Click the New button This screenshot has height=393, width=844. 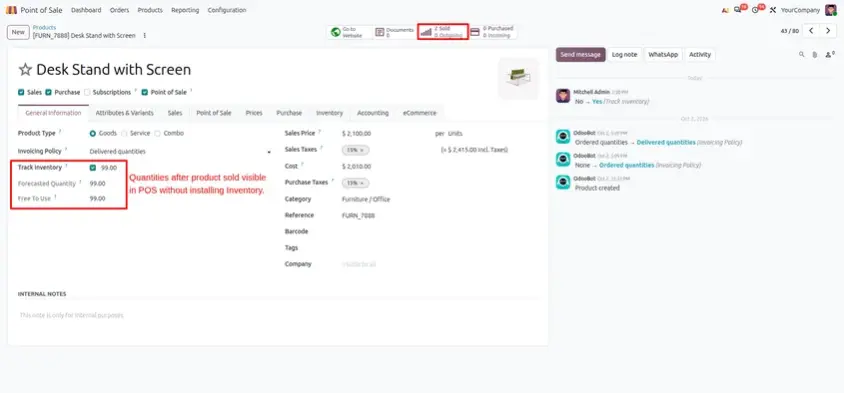tap(18, 32)
